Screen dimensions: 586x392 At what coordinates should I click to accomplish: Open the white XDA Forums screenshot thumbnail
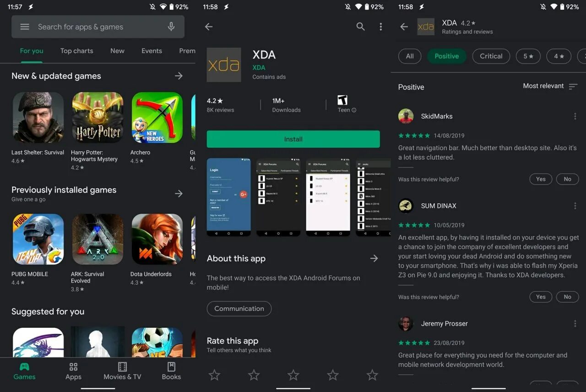[x=328, y=197]
